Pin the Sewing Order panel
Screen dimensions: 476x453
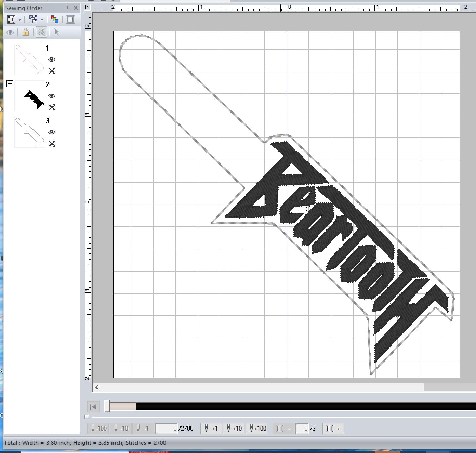[x=67, y=8]
